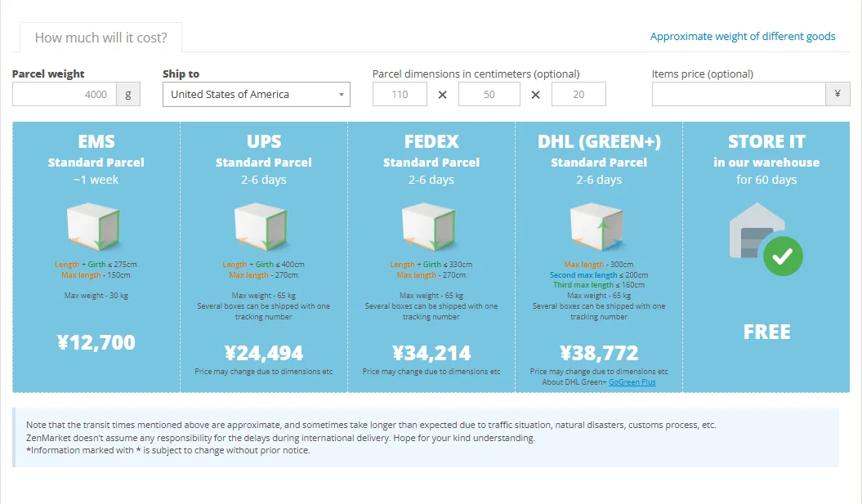Select the UPS ¥24,494 price

coord(263,353)
